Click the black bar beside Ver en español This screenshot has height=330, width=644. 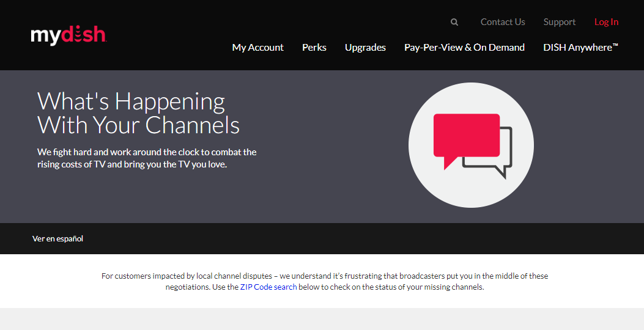[x=367, y=239]
